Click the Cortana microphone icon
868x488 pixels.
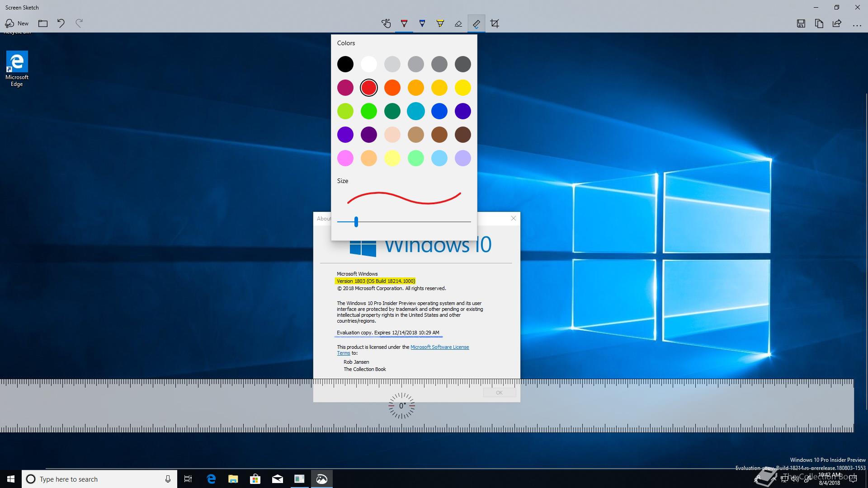(x=168, y=479)
